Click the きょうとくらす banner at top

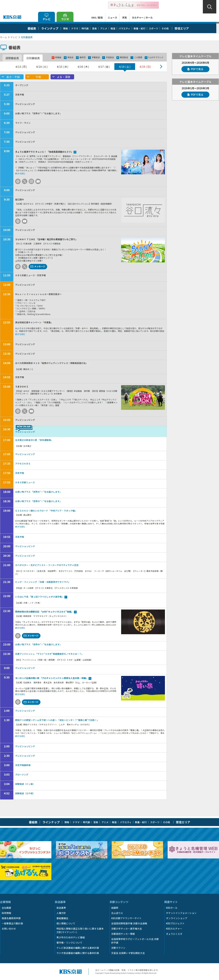pyautogui.click(x=134, y=5)
